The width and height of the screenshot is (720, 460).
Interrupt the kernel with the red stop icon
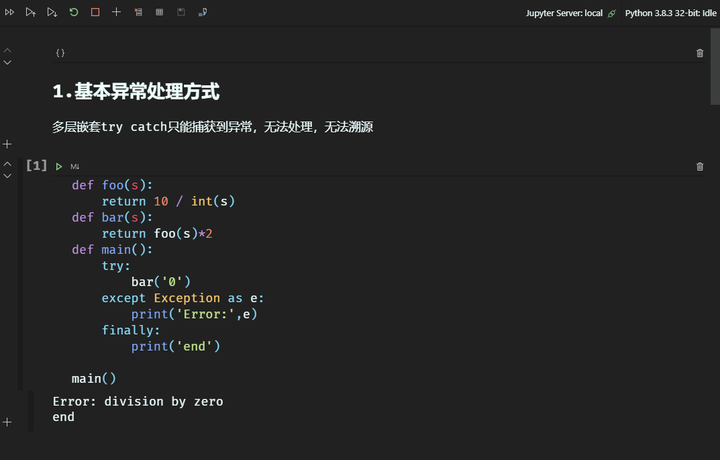pos(95,12)
